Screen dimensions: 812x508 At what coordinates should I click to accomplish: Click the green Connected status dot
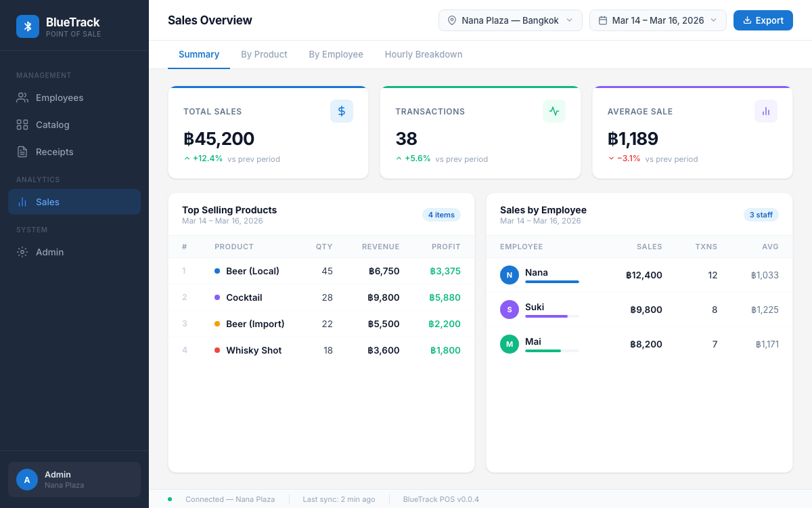pyautogui.click(x=170, y=499)
